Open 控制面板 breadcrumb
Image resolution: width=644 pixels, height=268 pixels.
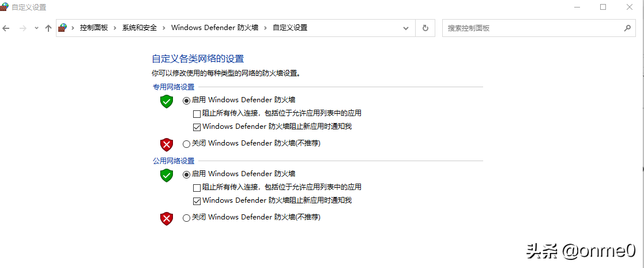[93, 28]
